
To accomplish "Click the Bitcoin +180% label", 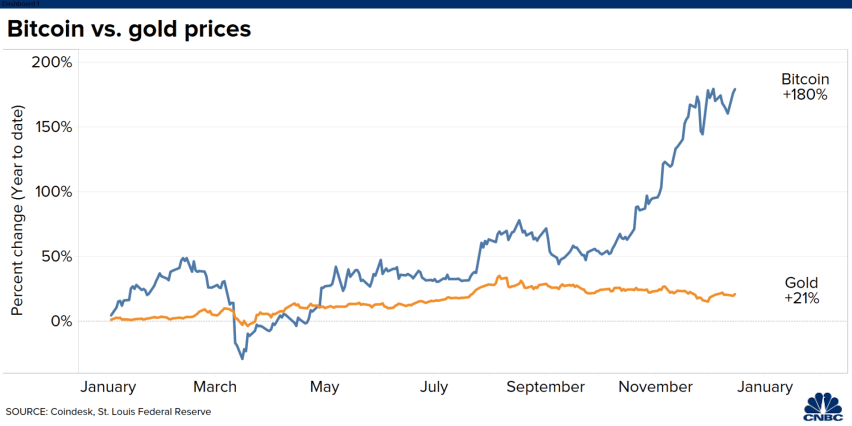I will point(805,87).
